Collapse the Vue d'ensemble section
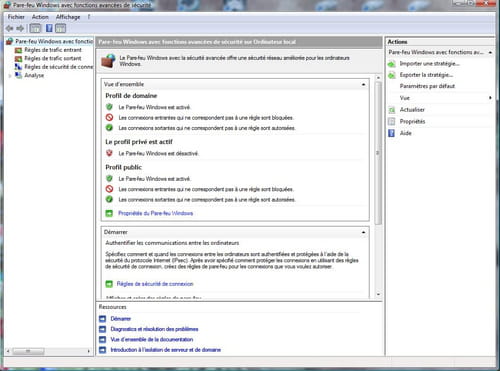This screenshot has width=500, height=371. click(x=363, y=85)
